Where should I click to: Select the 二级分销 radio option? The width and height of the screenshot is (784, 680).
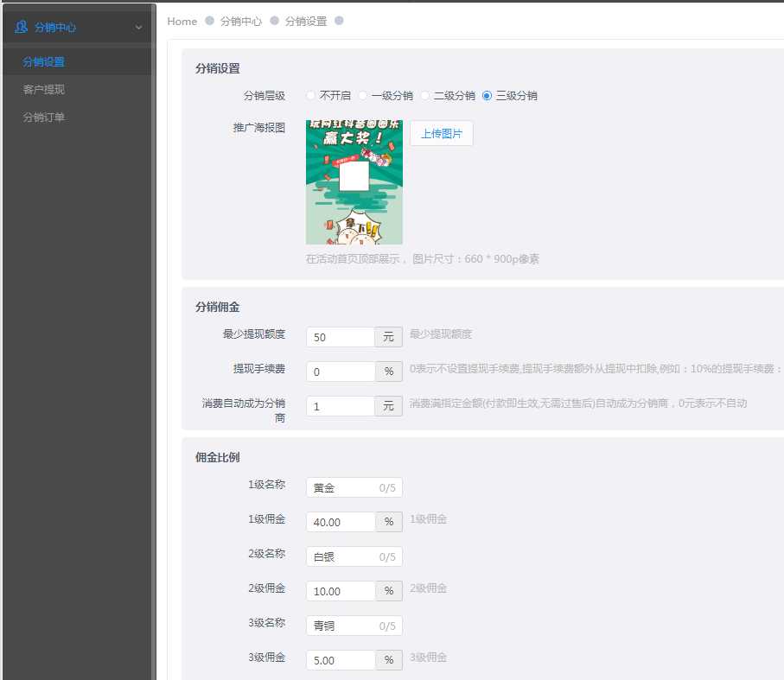coord(425,95)
